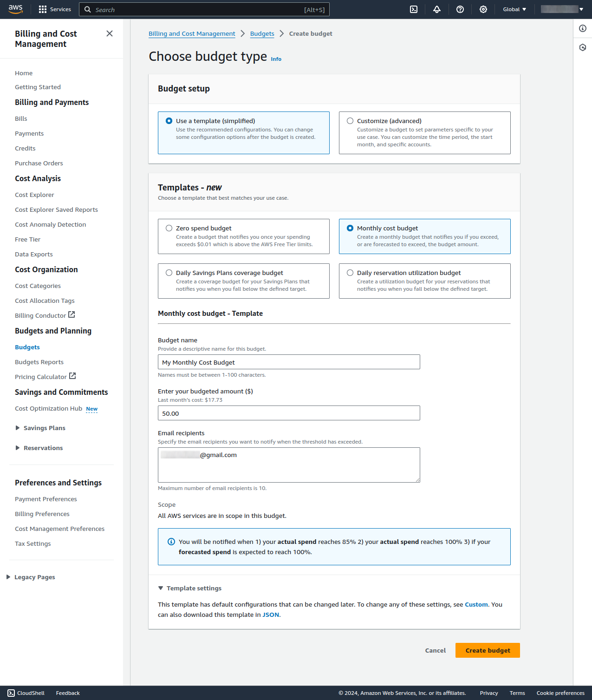The width and height of the screenshot is (592, 700).
Task: Open the notifications bell
Action: pyautogui.click(x=436, y=9)
